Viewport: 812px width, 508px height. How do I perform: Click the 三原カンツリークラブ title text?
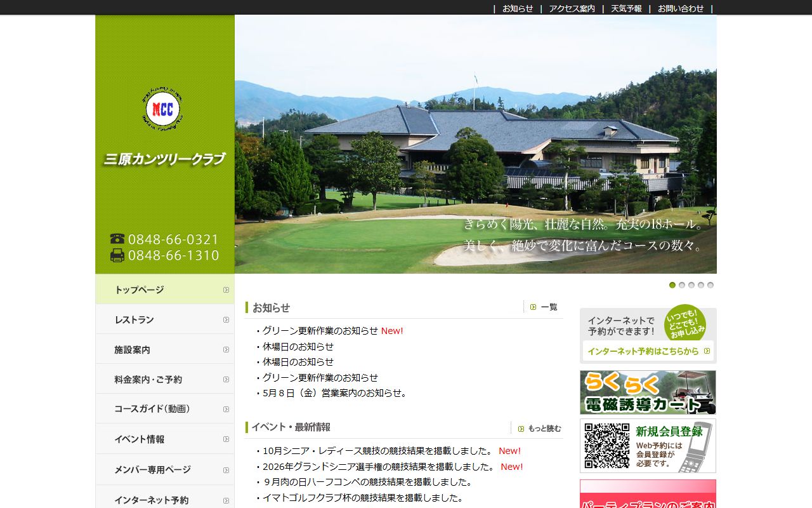tap(165, 159)
